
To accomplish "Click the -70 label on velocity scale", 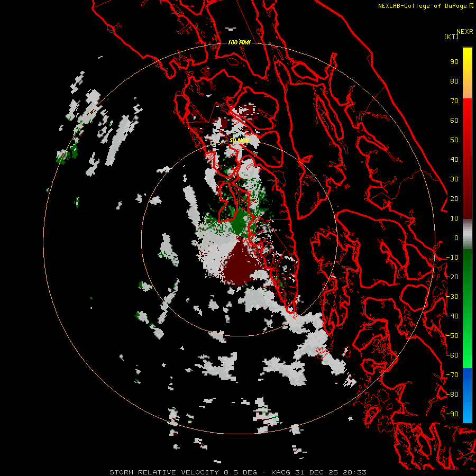I will point(452,375).
